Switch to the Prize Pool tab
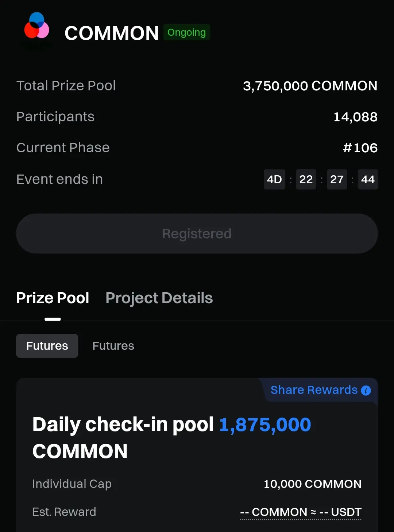This screenshot has width=394, height=532. [x=53, y=298]
